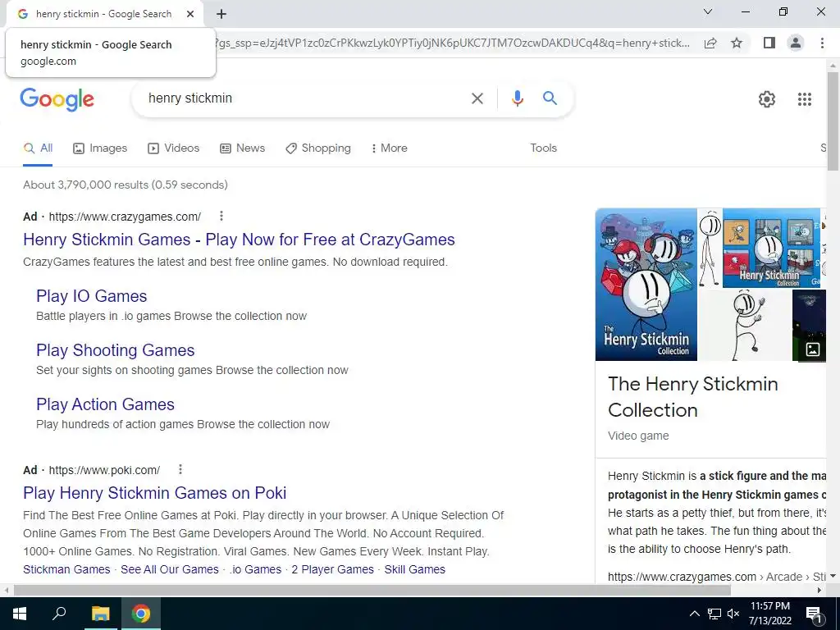Open Chrome side panel icon
The height and width of the screenshot is (630, 840).
coord(769,43)
